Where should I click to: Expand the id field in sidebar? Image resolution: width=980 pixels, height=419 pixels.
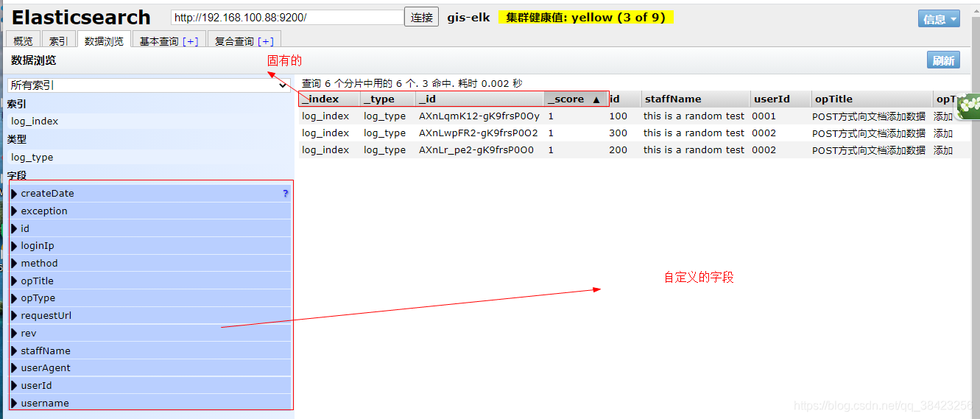[150, 229]
